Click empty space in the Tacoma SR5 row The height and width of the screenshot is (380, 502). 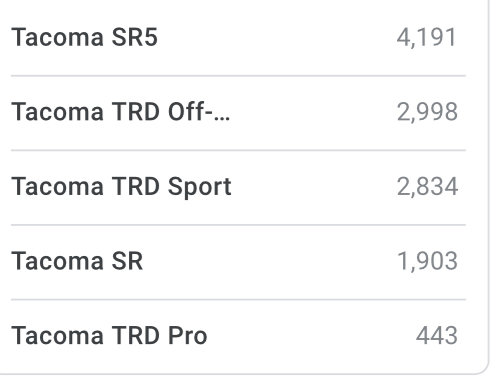[277, 37]
